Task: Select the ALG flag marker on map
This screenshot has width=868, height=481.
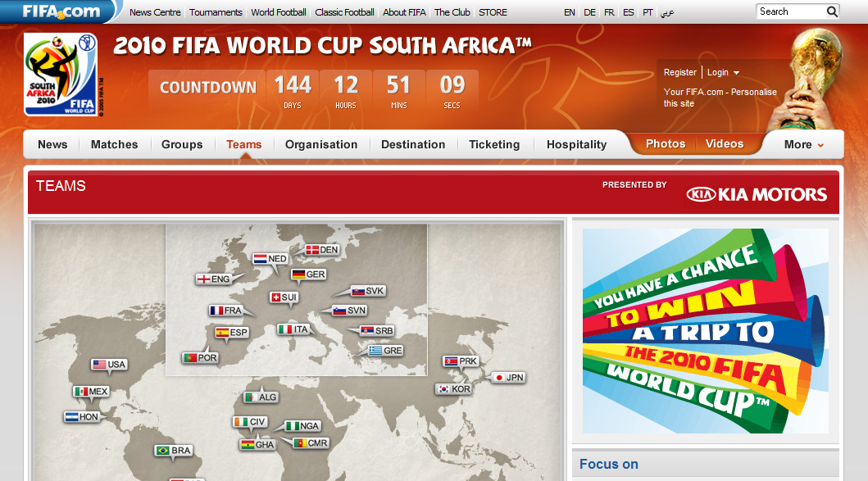Action: point(261,397)
